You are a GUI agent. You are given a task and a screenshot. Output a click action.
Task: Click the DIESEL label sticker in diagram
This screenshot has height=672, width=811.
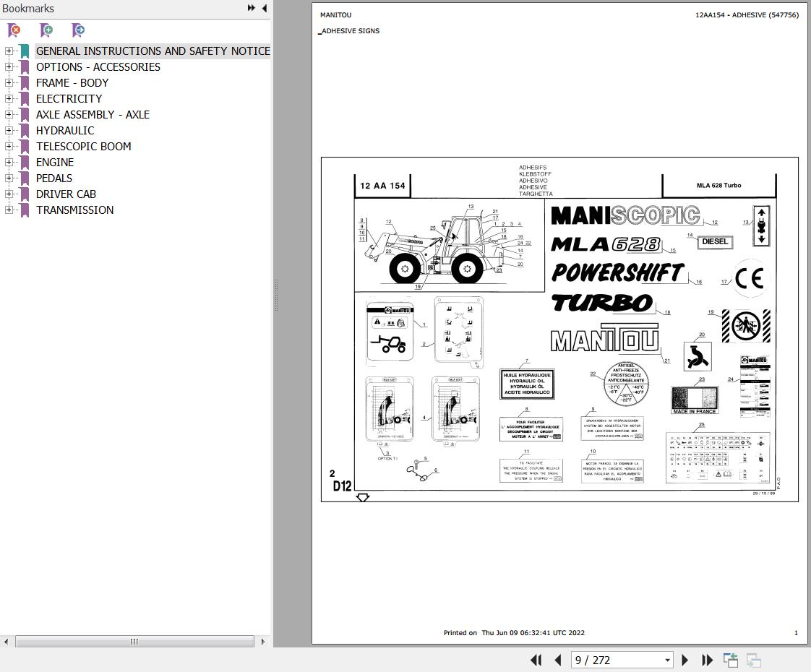pos(715,241)
